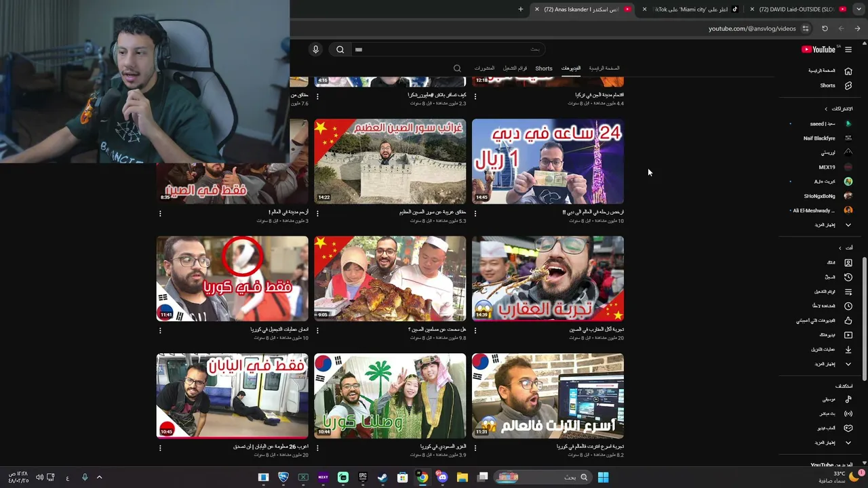The width and height of the screenshot is (868, 488).
Task: Open the channel's Shorts tab
Action: pos(544,68)
